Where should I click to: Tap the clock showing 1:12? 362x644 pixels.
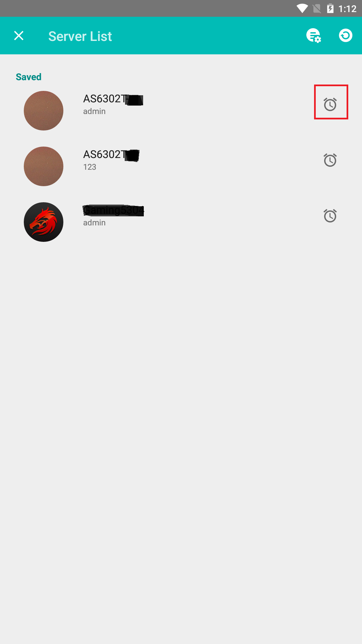pyautogui.click(x=348, y=9)
